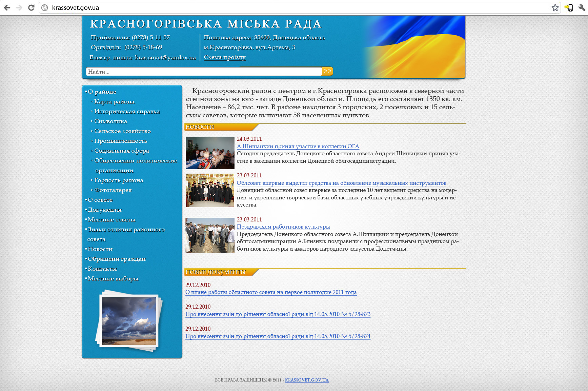The image size is (588, 391).
Task: Click the KRASSOVET.GOV.UA footer link
Action: click(x=306, y=380)
